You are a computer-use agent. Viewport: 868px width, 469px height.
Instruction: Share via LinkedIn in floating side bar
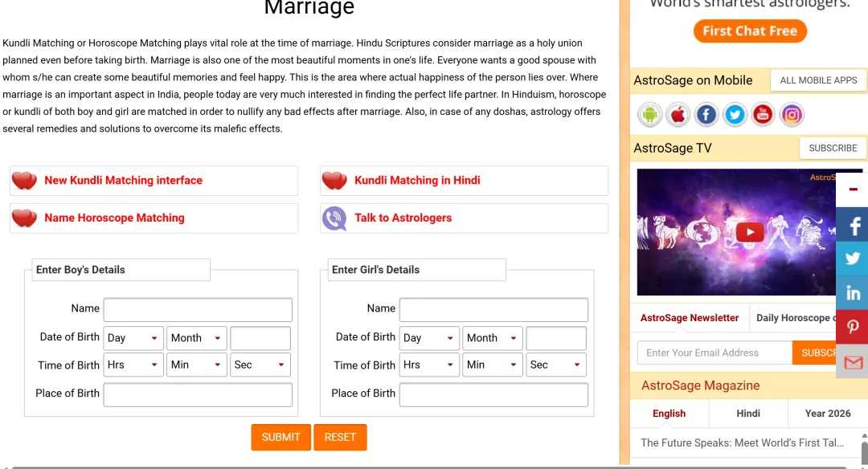click(853, 292)
